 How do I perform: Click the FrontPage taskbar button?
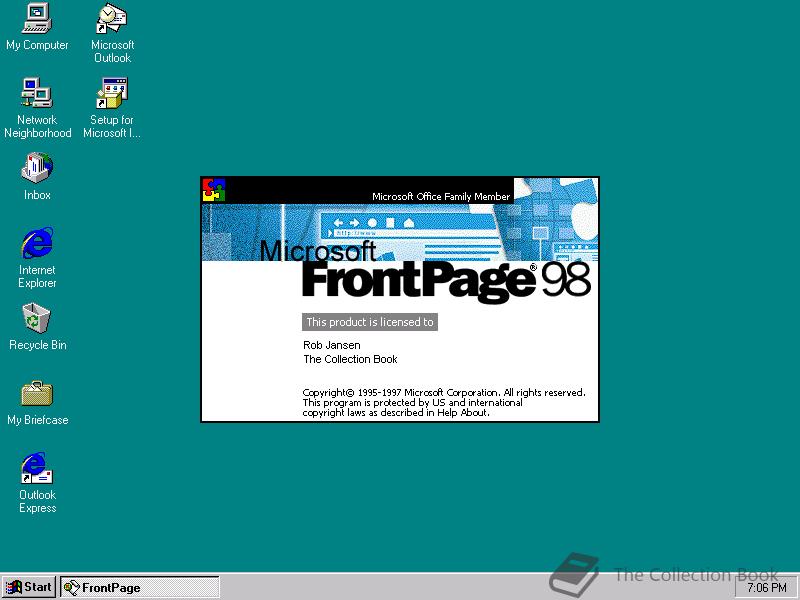point(140,587)
